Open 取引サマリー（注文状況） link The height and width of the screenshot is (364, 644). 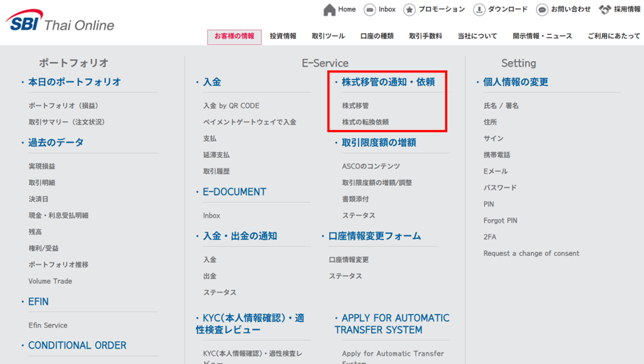(x=67, y=122)
